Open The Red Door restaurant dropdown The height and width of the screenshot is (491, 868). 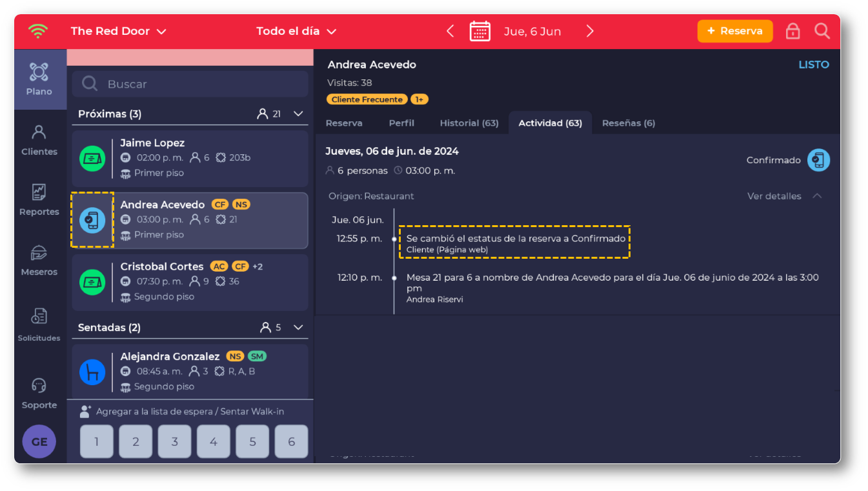click(x=119, y=31)
